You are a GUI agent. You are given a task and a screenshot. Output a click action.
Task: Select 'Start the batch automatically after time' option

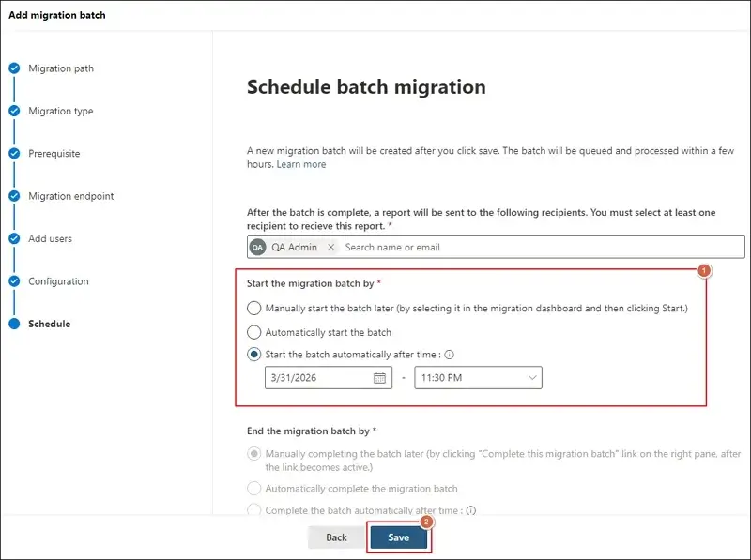pyautogui.click(x=253, y=354)
